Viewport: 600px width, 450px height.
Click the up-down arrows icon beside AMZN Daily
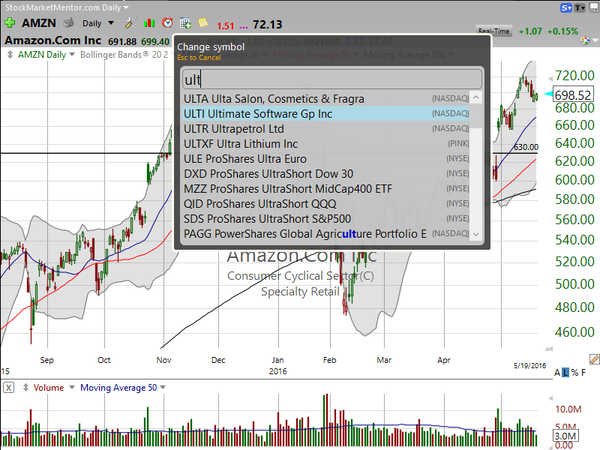(x=10, y=55)
